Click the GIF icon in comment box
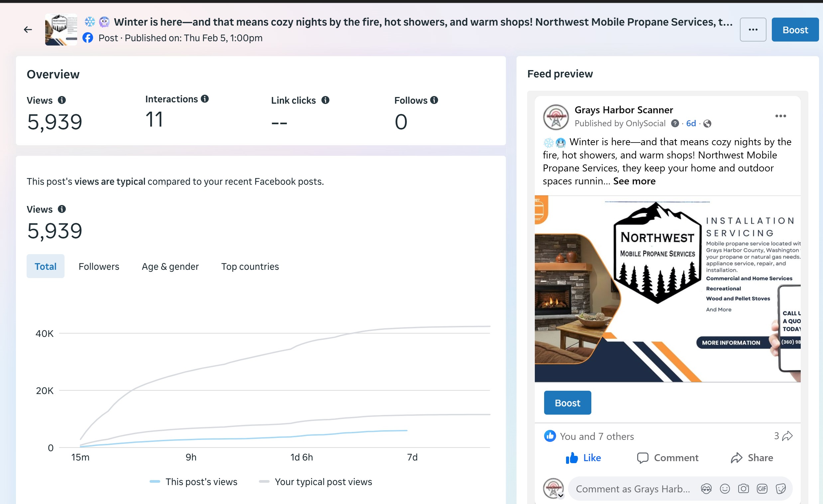Image resolution: width=823 pixels, height=504 pixels. [x=762, y=489]
